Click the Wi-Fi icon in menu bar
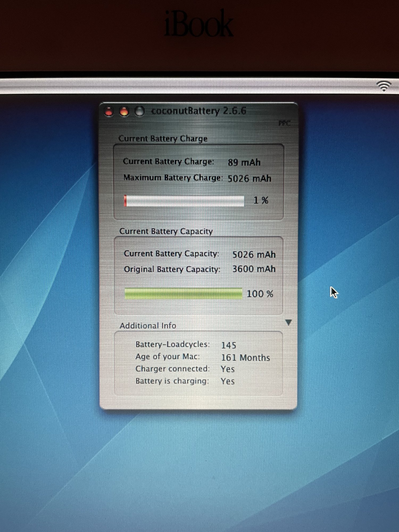Viewport: 399px width, 532px height. [x=384, y=86]
